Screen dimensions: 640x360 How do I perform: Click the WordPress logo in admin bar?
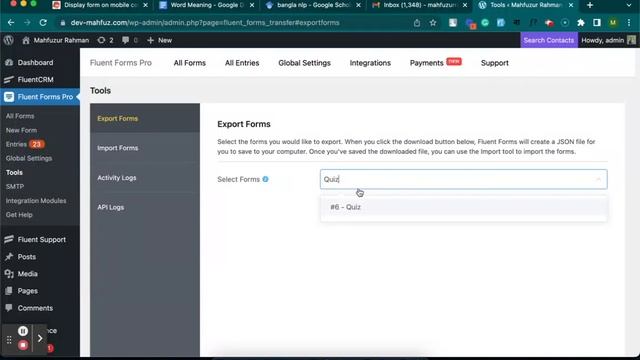pos(9,40)
